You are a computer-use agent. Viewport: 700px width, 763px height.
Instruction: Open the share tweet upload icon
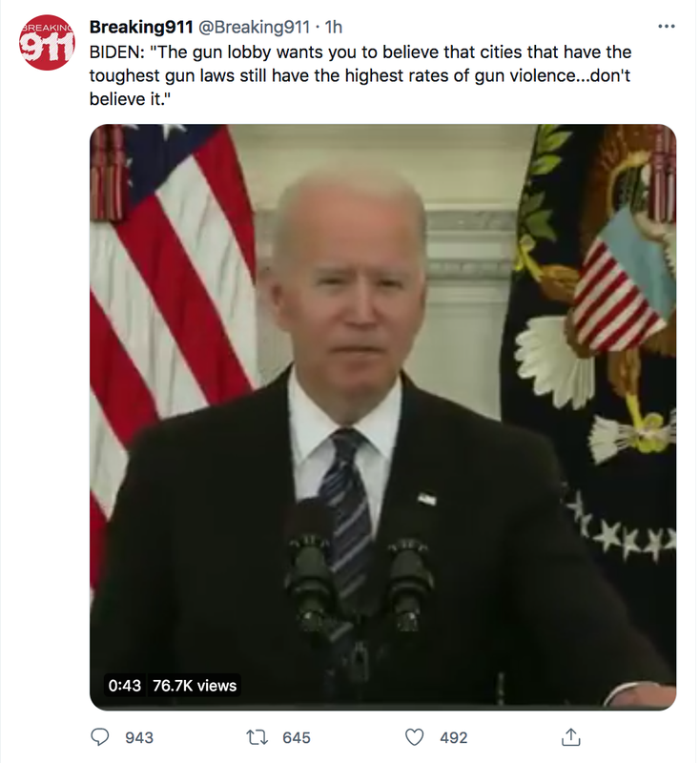click(x=571, y=736)
